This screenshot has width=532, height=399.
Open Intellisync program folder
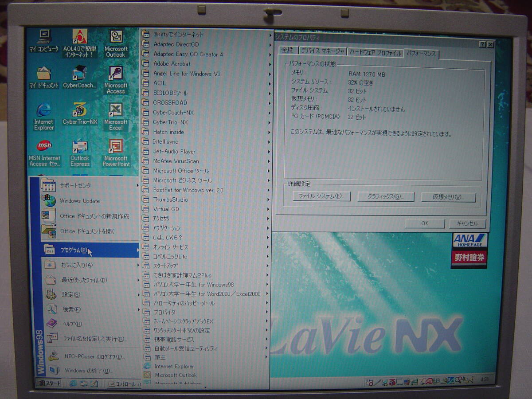(206, 141)
